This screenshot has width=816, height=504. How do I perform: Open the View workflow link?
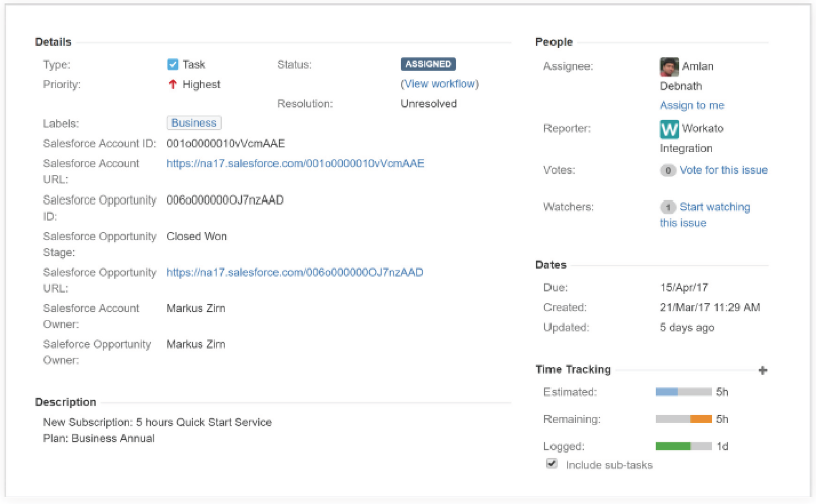point(439,84)
